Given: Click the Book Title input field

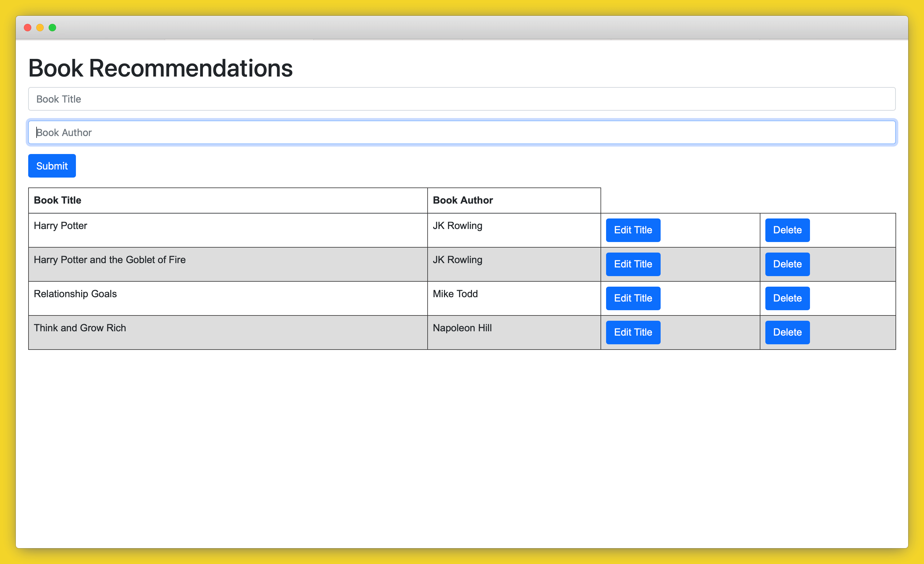Looking at the screenshot, I should pos(461,99).
